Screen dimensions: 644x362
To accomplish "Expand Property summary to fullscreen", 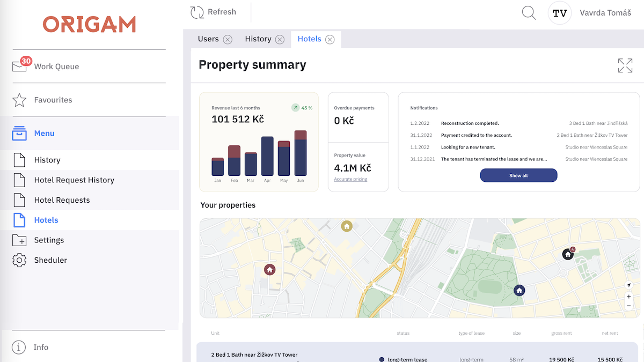I will tap(625, 65).
